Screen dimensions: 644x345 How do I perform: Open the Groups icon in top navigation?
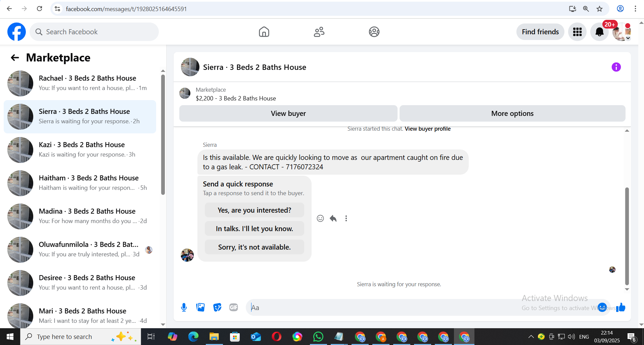[x=374, y=32]
